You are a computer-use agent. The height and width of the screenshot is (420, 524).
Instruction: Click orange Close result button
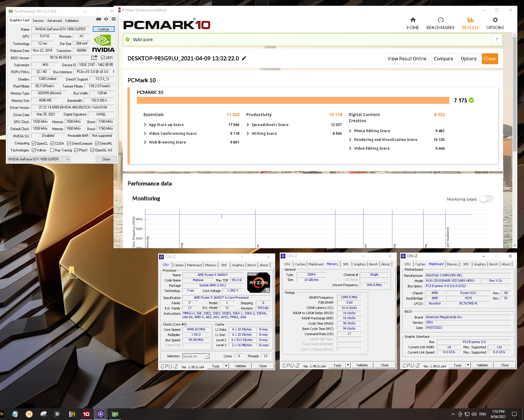pos(490,59)
